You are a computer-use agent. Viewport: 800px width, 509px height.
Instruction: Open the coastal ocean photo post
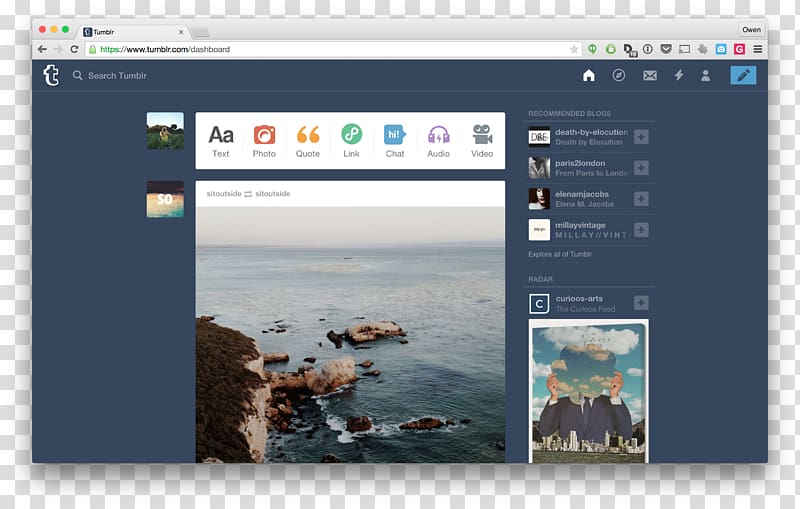351,335
